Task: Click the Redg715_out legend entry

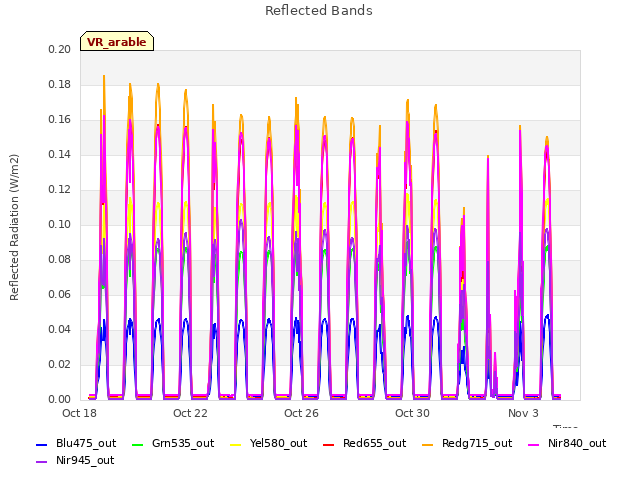Action: click(x=467, y=443)
